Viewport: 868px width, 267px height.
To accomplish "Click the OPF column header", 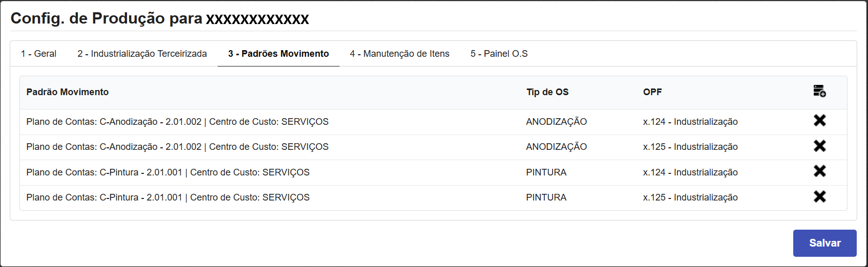I will pyautogui.click(x=652, y=92).
